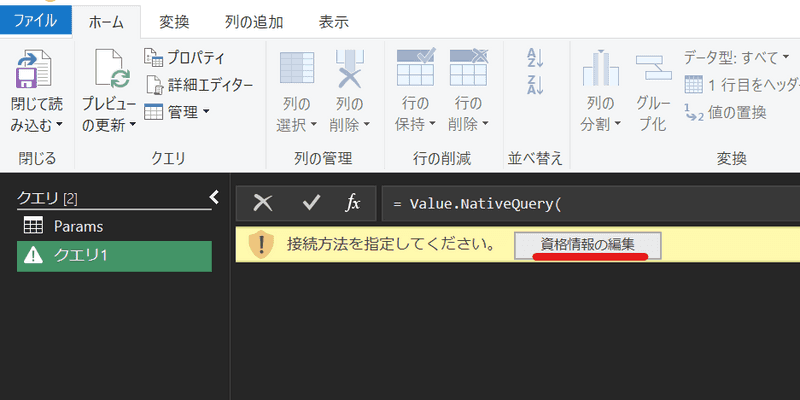
Task: Click the fx function icon
Action: [352, 203]
